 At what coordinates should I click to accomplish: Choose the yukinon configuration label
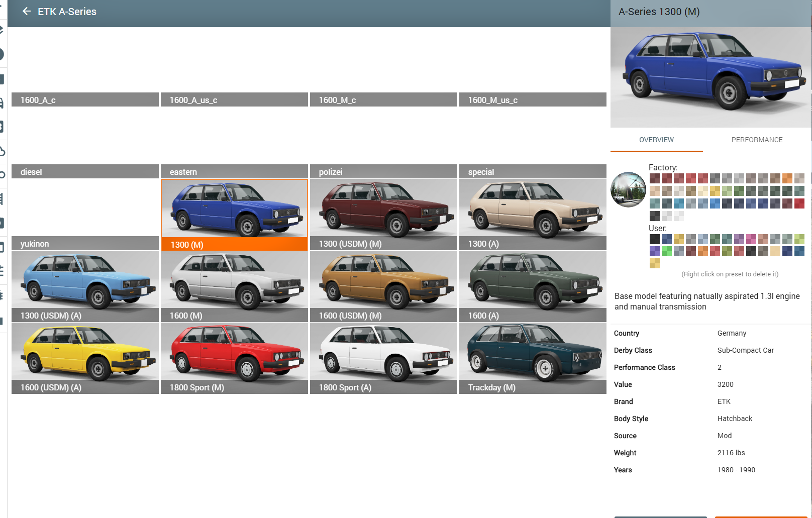(85, 244)
